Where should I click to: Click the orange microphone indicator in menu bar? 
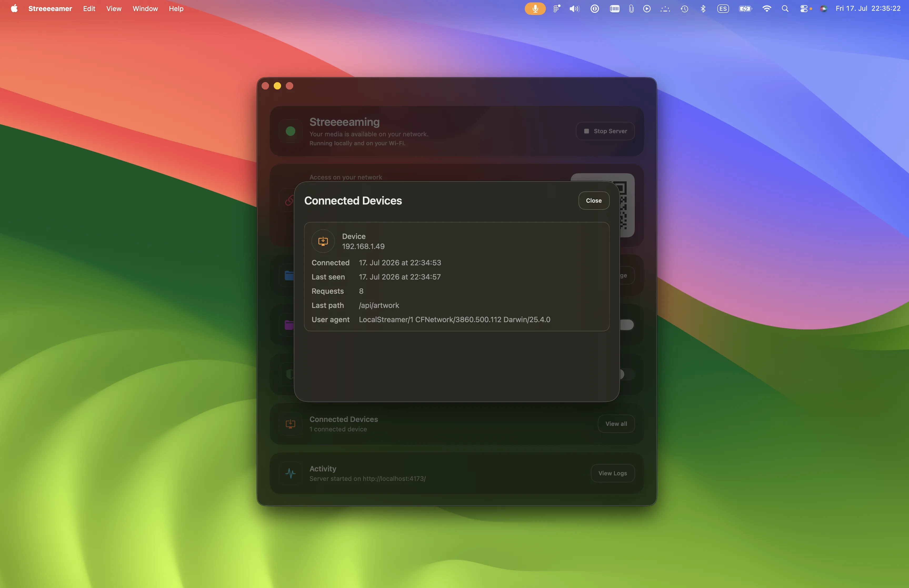[x=535, y=8]
